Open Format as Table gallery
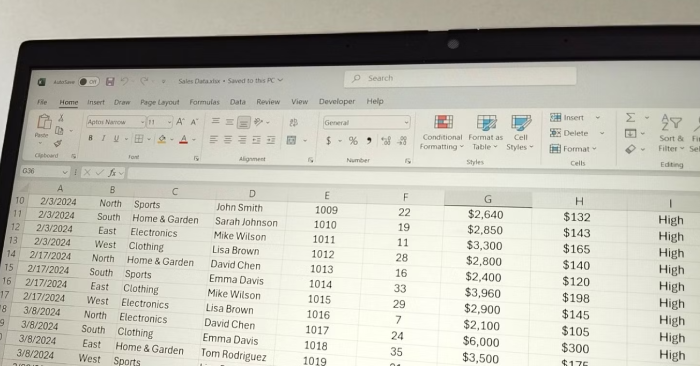The image size is (700, 366). [485, 133]
